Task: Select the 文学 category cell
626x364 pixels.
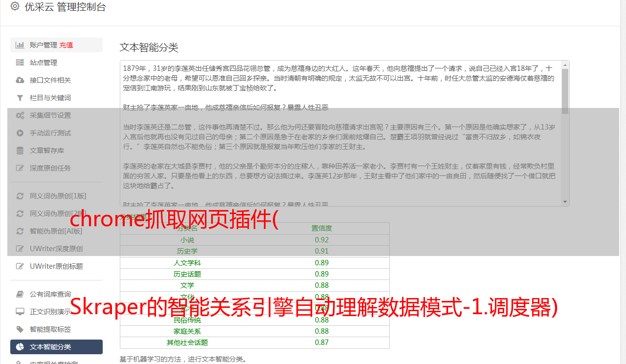Action: pos(187,285)
